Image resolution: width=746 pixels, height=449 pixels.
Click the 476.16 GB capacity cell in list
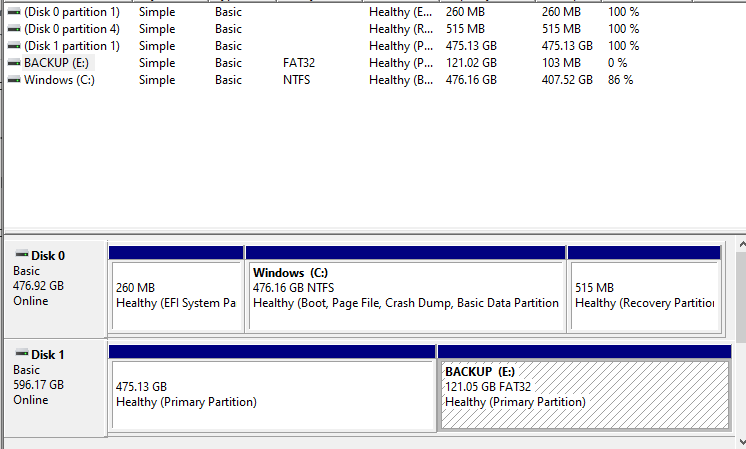pos(471,80)
